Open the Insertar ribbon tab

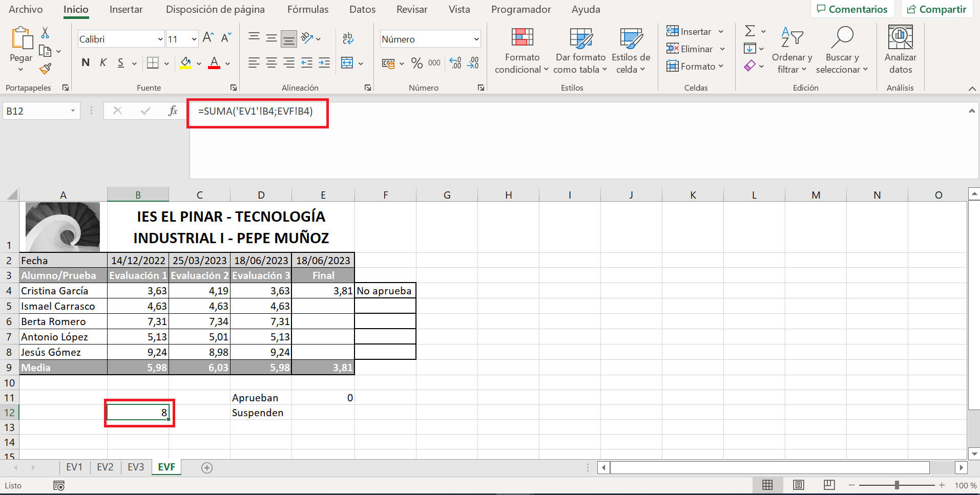pyautogui.click(x=126, y=9)
